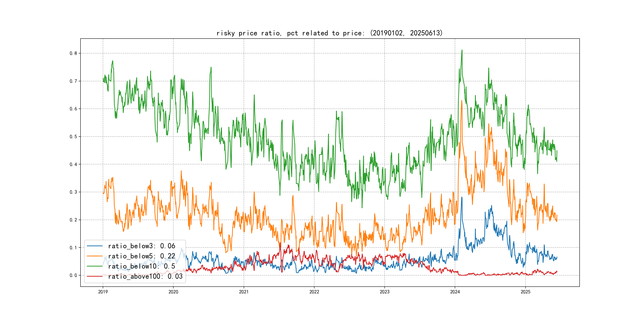Click the ratio_below10 legend label

[142, 266]
